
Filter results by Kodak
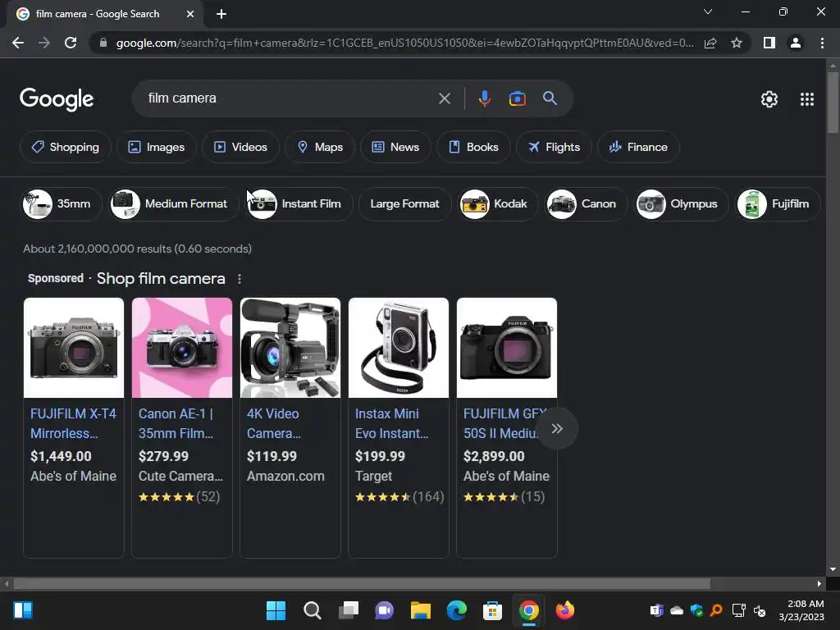(x=498, y=204)
